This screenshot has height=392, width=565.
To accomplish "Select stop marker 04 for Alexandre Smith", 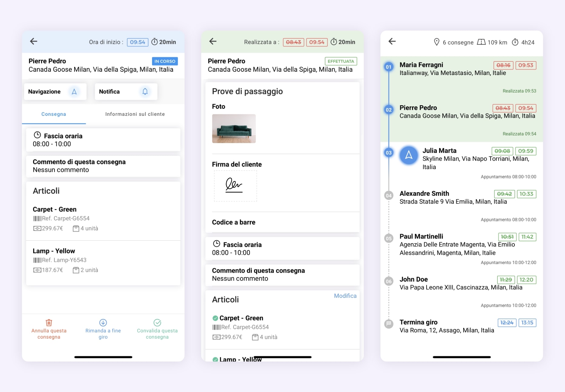I will point(388,196).
